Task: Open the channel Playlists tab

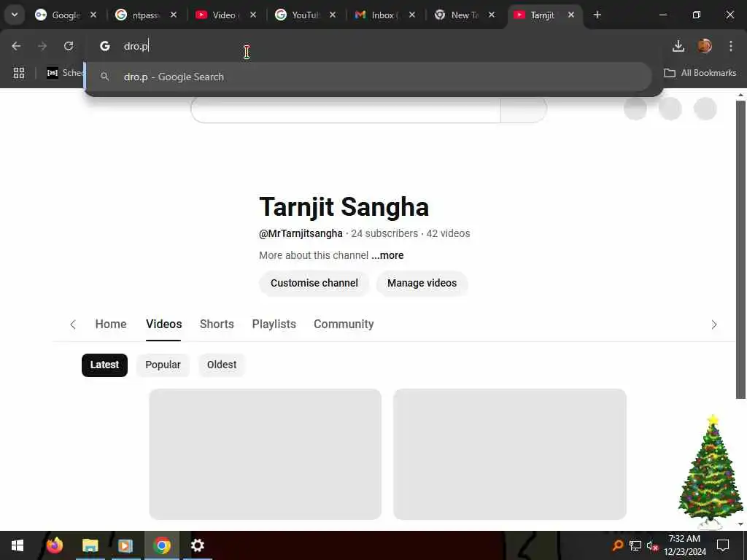Action: (274, 324)
